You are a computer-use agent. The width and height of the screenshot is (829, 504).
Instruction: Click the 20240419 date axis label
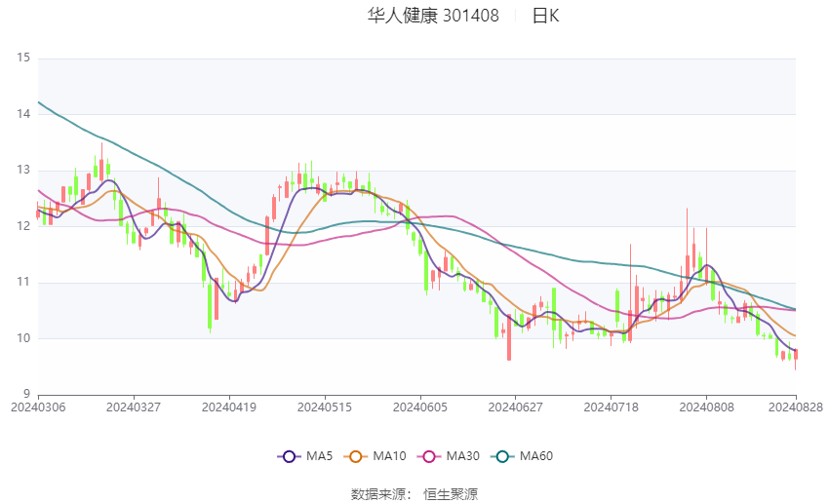pos(229,407)
